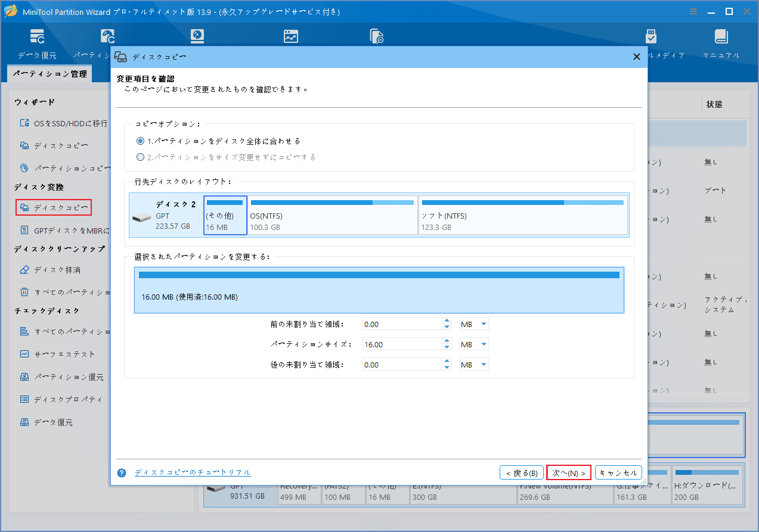Click the blue help question mark icon

122,473
